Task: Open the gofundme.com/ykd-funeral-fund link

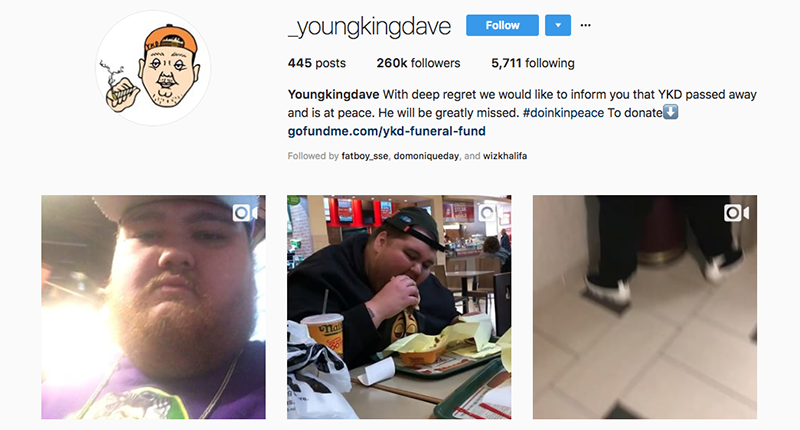Action: (x=387, y=131)
